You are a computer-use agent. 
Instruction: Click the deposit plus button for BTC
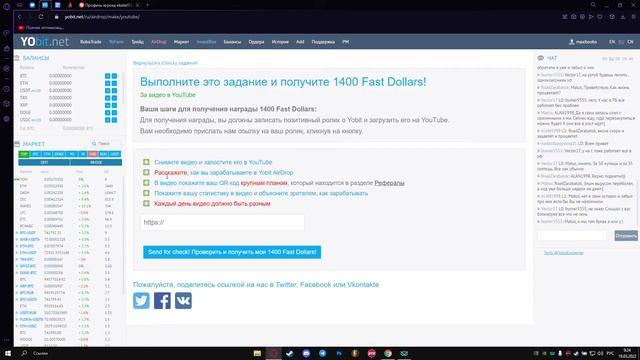pyautogui.click(x=108, y=76)
